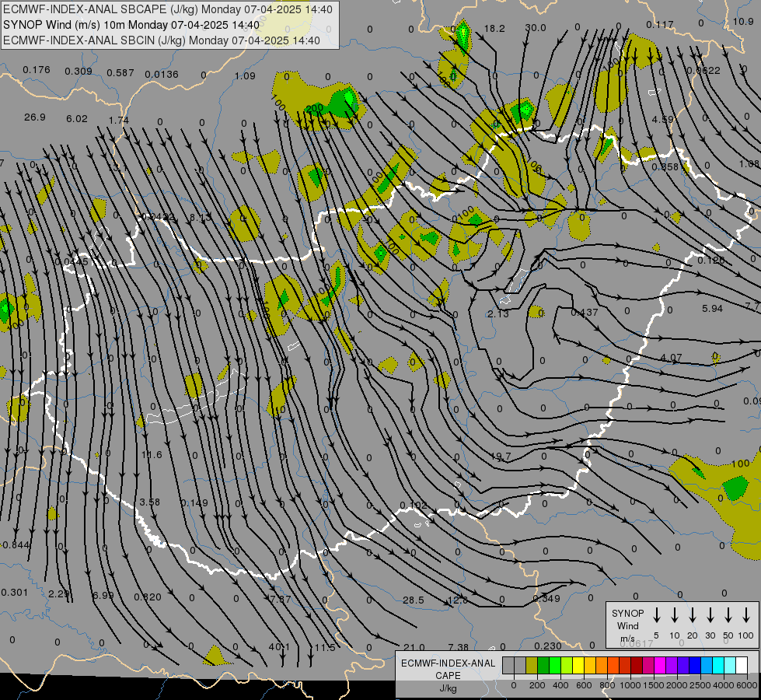Viewport: 761px width, 700px height.
Task: Click the '28.5' SBCIN value on map
Action: (x=414, y=600)
